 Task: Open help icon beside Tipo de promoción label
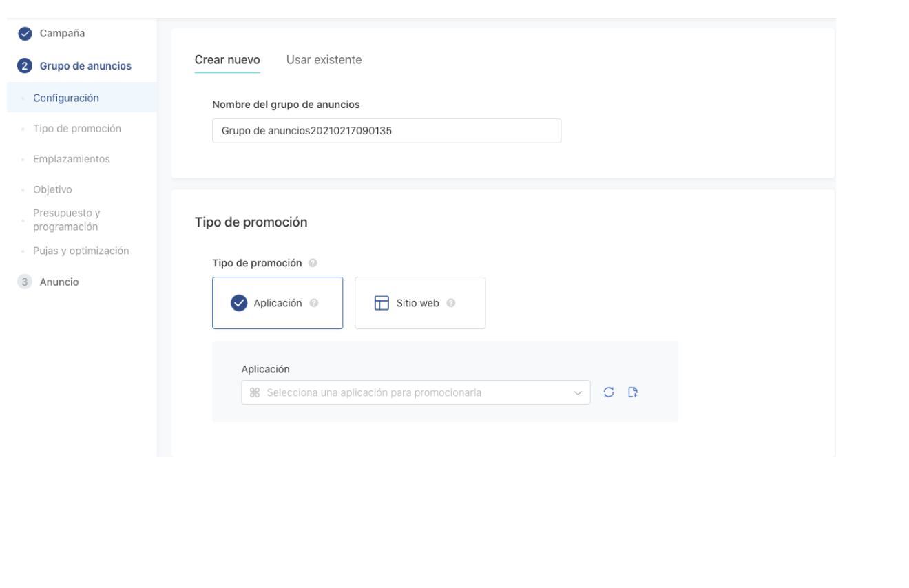[313, 263]
